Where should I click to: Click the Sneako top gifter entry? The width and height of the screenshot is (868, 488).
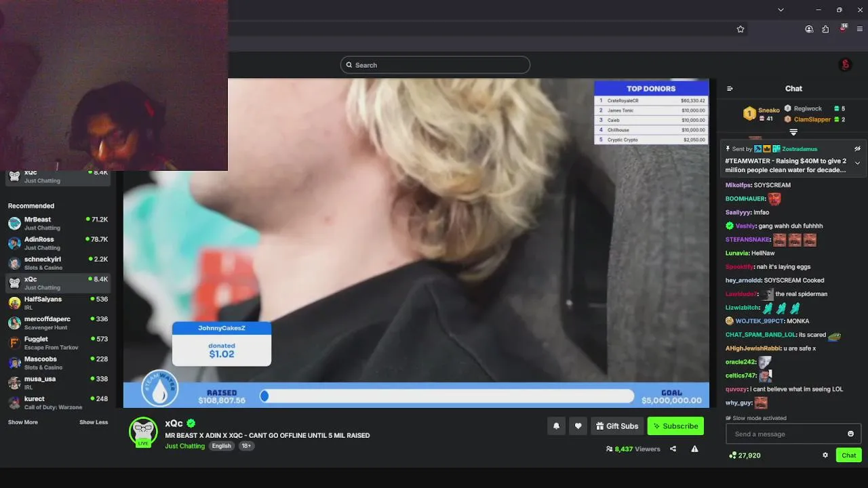[762, 113]
